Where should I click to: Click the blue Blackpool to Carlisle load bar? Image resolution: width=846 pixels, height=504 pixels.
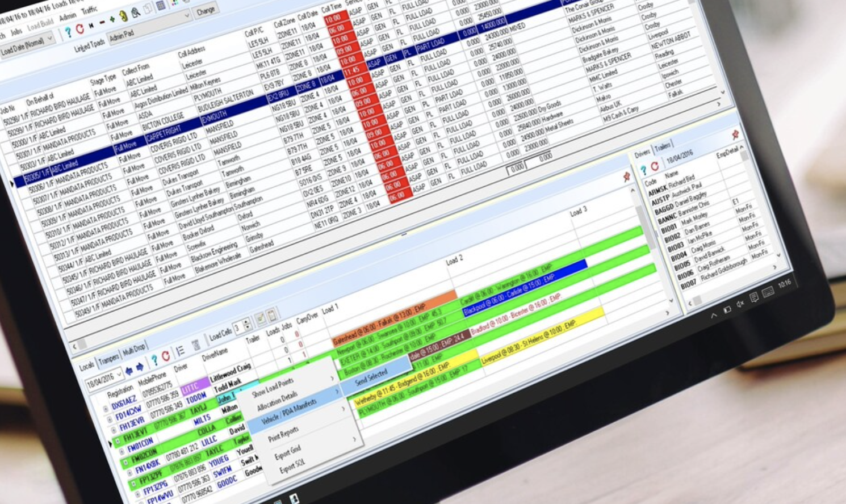coord(524,288)
